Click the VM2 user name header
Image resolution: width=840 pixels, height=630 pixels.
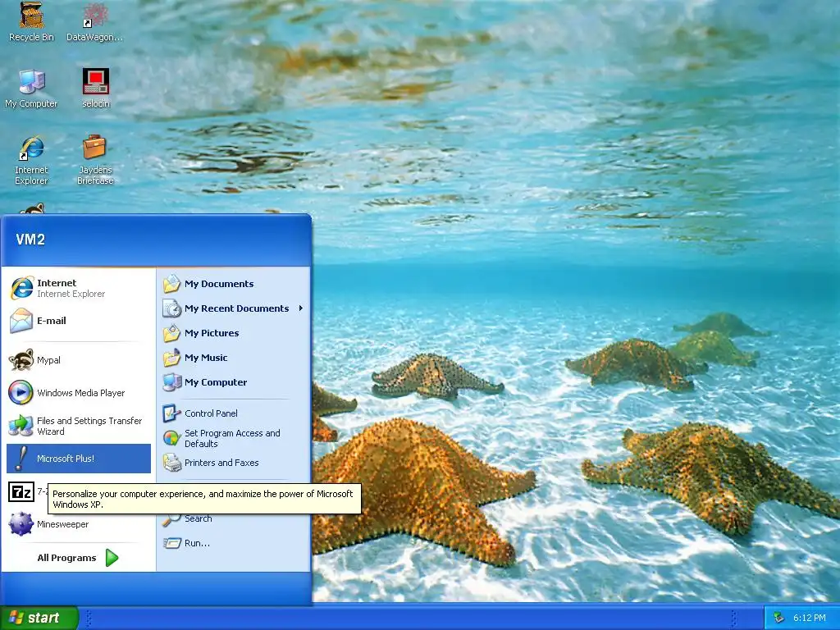30,240
